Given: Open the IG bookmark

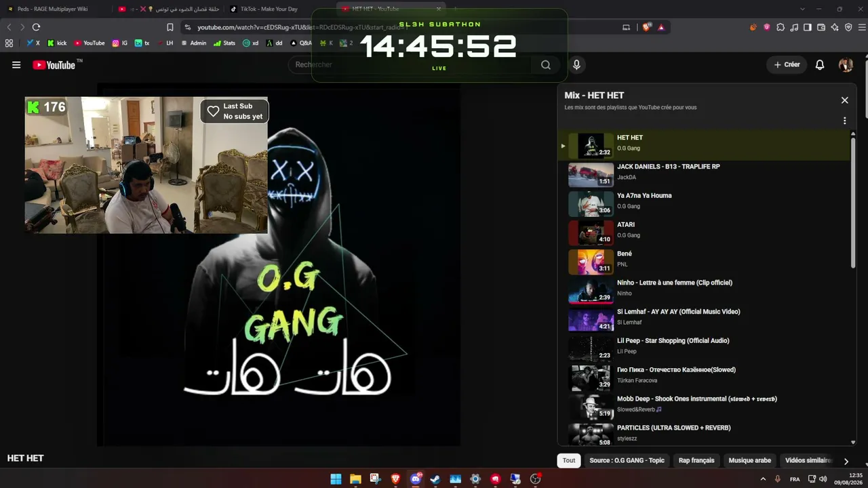Looking at the screenshot, I should tap(120, 43).
